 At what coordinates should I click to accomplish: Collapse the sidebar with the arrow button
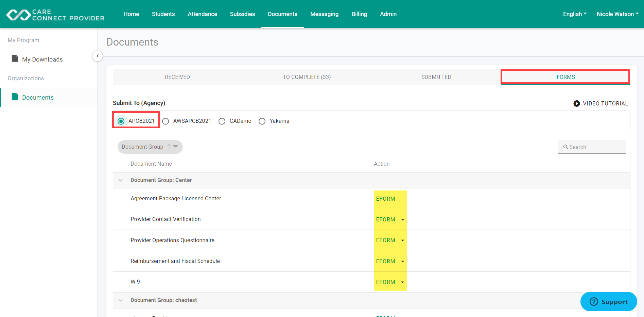click(98, 56)
